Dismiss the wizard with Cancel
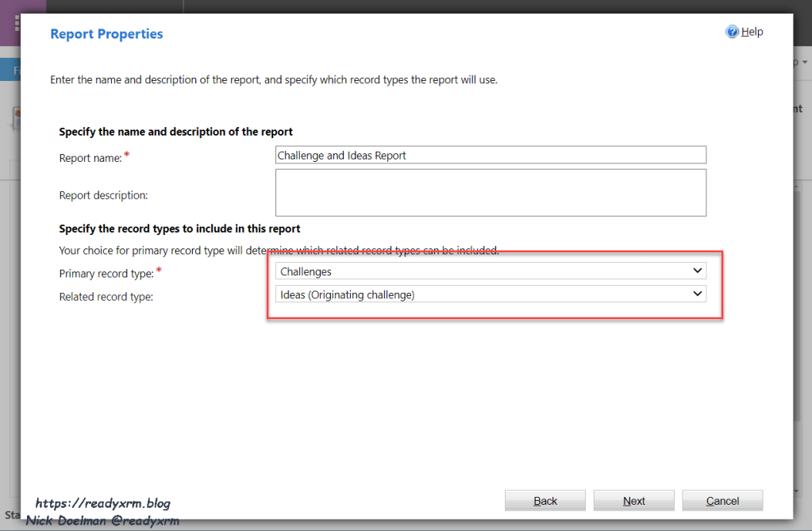This screenshot has width=812, height=531. click(x=722, y=501)
